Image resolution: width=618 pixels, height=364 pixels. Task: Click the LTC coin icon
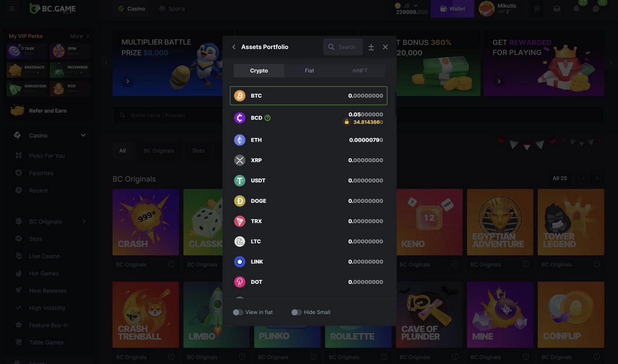click(240, 241)
